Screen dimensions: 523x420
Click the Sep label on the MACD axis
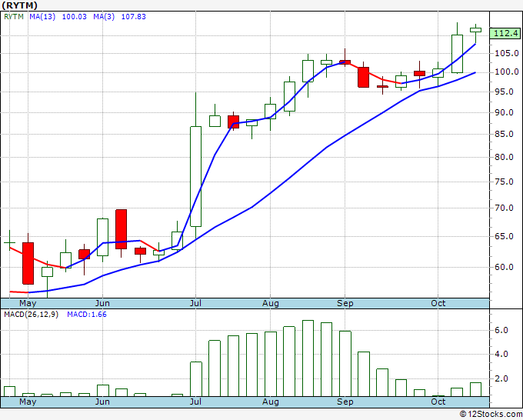(x=345, y=402)
